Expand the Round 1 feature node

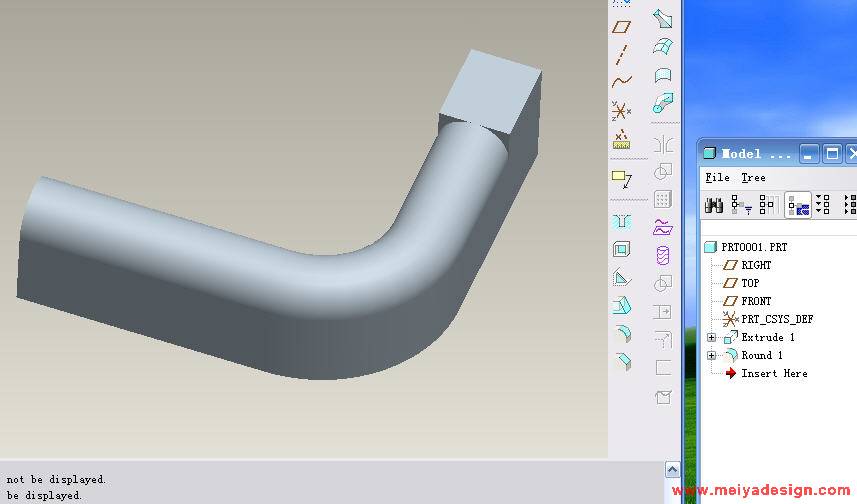[x=711, y=356]
